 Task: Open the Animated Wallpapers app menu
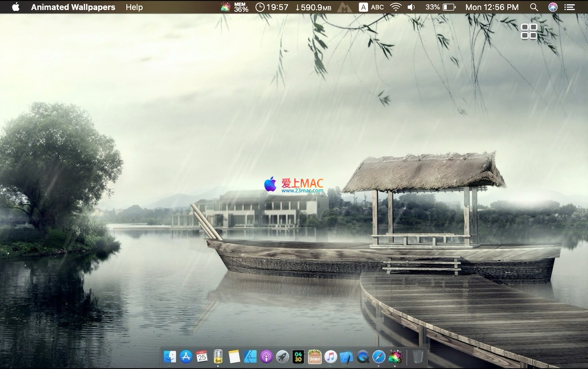click(73, 7)
